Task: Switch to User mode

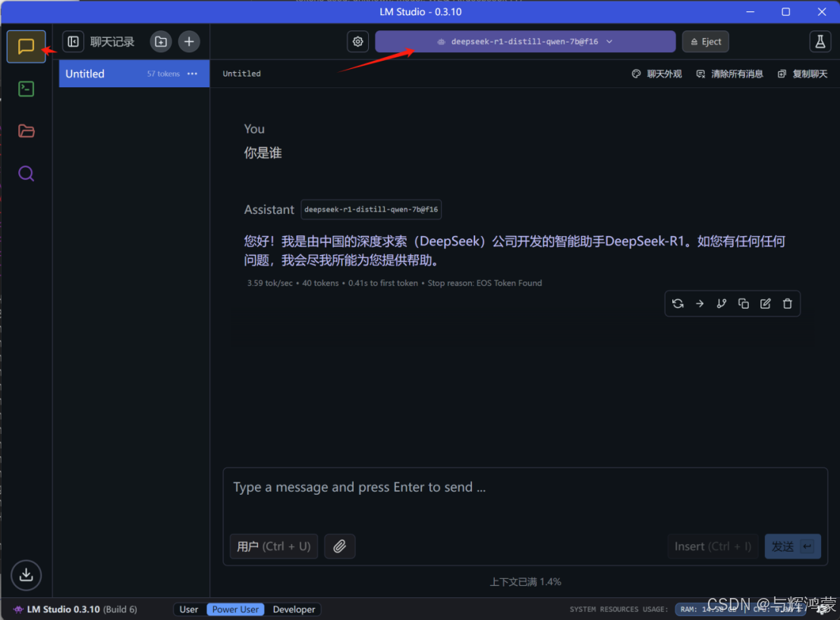Action: (x=189, y=609)
